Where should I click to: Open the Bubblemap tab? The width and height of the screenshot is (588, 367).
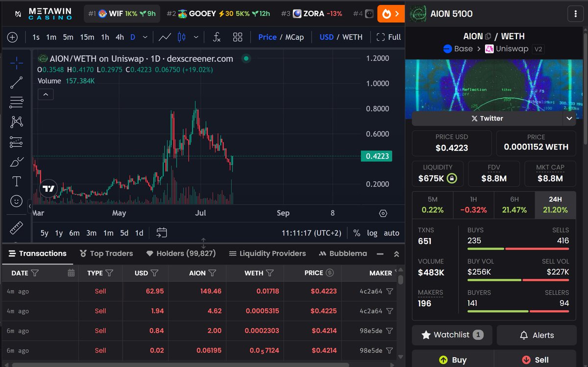[x=343, y=254]
